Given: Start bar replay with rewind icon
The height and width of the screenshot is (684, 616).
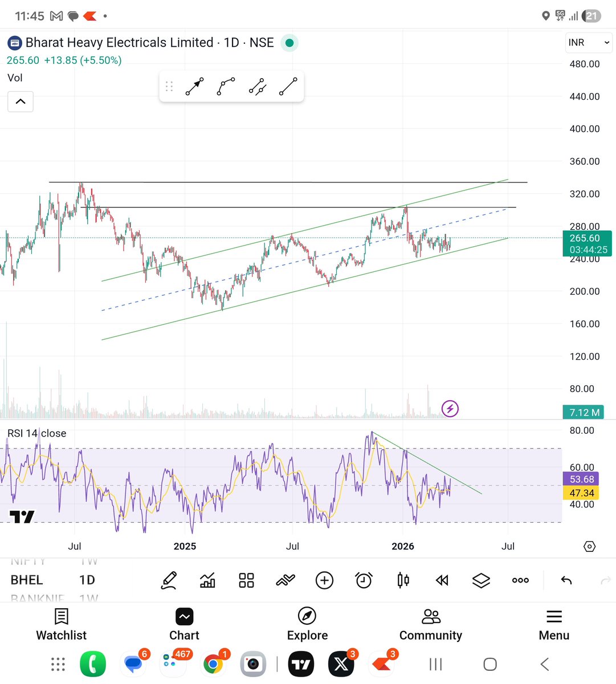Looking at the screenshot, I should pos(442,580).
